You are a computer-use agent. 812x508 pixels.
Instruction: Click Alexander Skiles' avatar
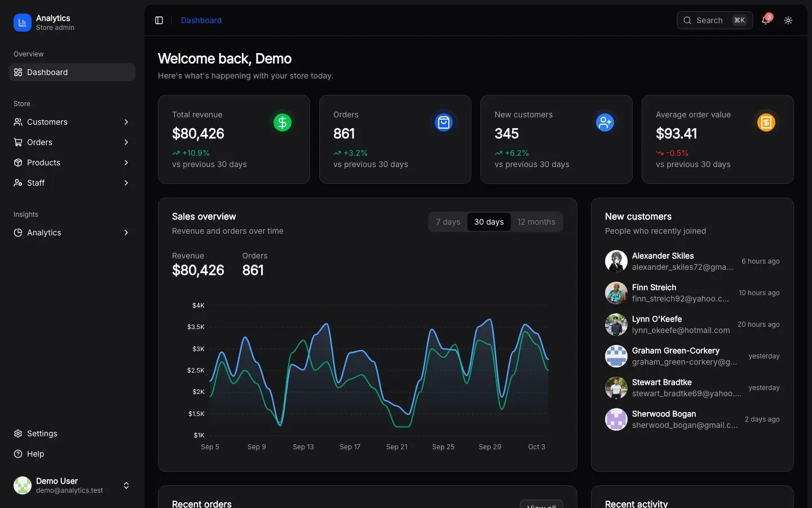(616, 261)
